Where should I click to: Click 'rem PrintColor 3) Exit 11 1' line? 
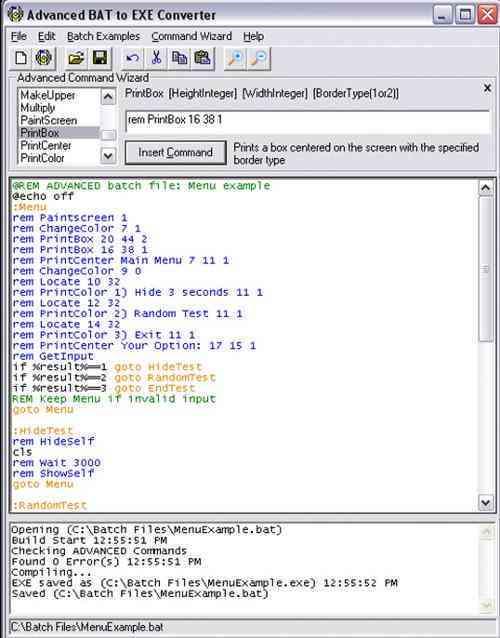(104, 335)
